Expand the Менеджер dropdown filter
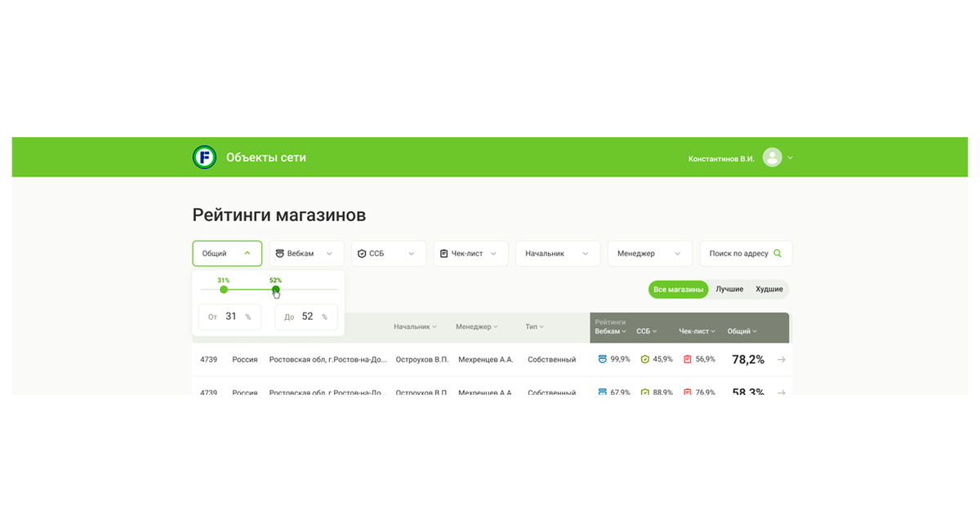This screenshot has width=980, height=532. pos(649,253)
